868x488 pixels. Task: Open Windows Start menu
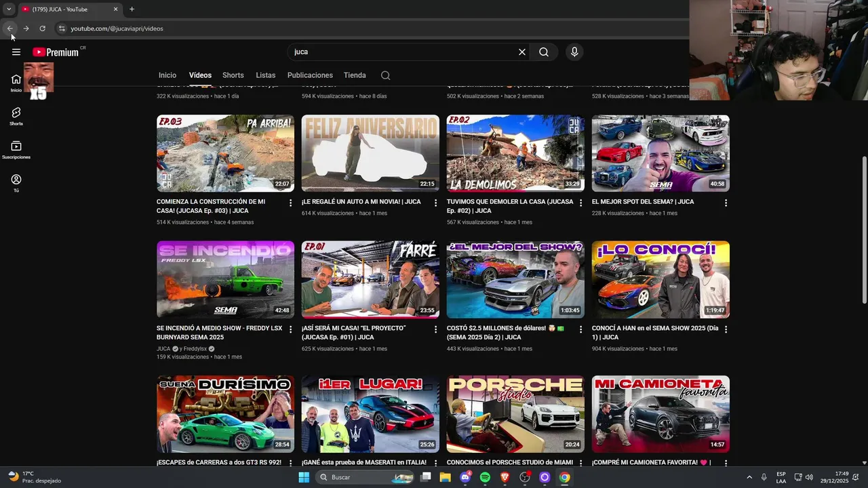pyautogui.click(x=304, y=477)
